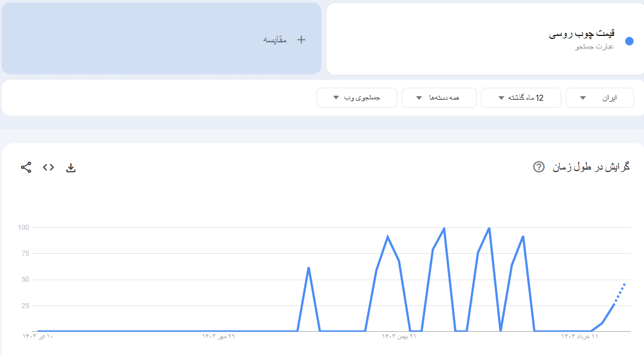This screenshot has width=644, height=355.
Task: Download chart data as CSV
Action: click(x=71, y=168)
